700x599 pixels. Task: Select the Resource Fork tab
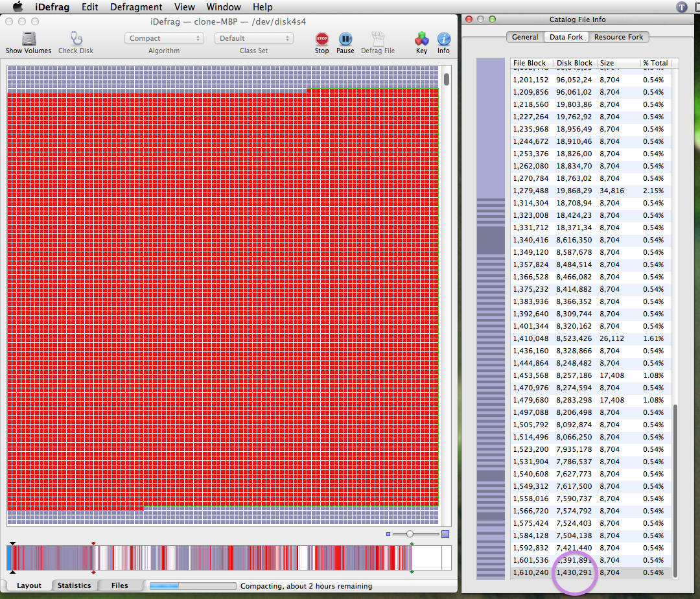click(619, 37)
